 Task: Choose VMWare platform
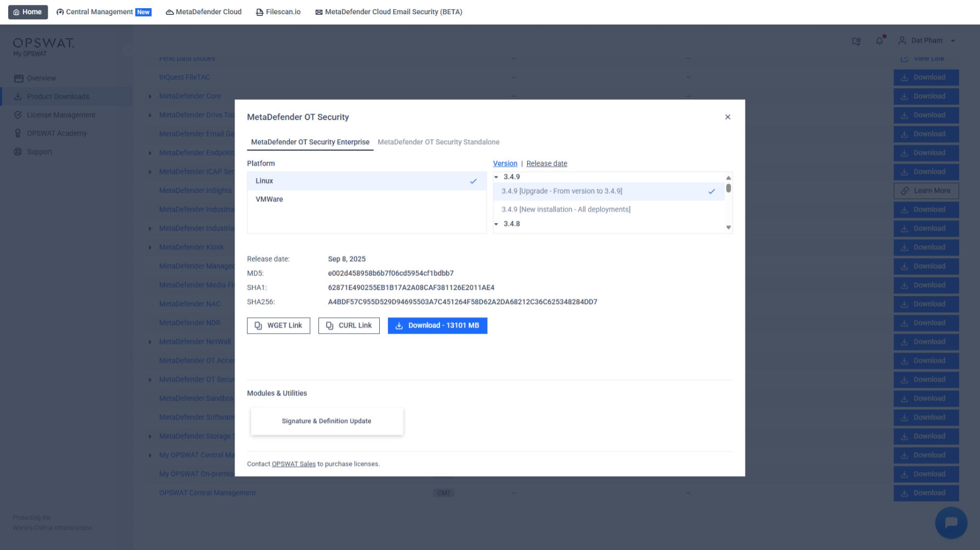(x=366, y=199)
